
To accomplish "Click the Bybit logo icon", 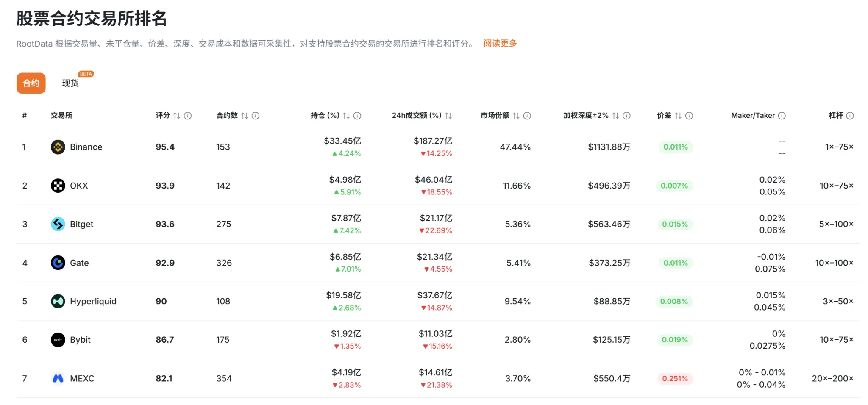I will click(x=58, y=340).
